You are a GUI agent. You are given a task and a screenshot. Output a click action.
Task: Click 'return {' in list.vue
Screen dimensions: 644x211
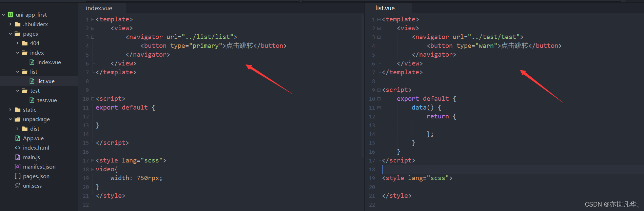pos(441,116)
